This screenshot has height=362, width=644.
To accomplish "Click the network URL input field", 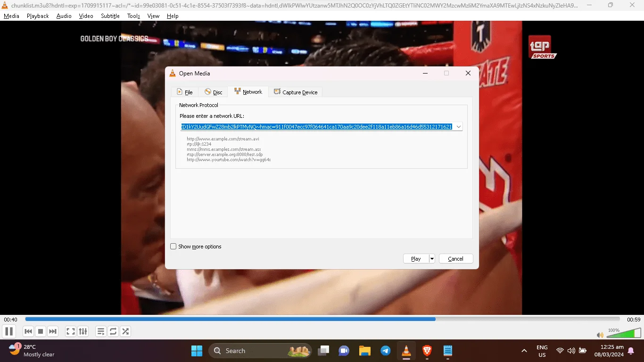I will (316, 126).
